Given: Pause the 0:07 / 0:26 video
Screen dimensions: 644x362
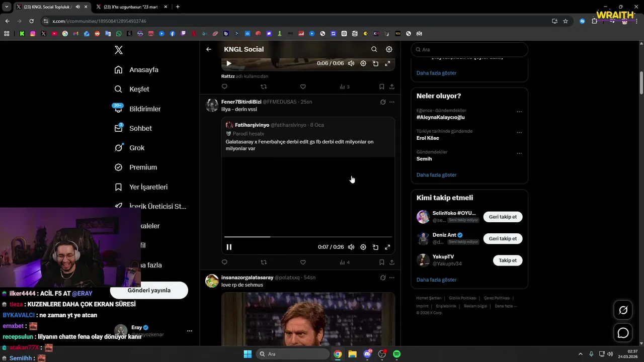Looking at the screenshot, I should [x=229, y=247].
